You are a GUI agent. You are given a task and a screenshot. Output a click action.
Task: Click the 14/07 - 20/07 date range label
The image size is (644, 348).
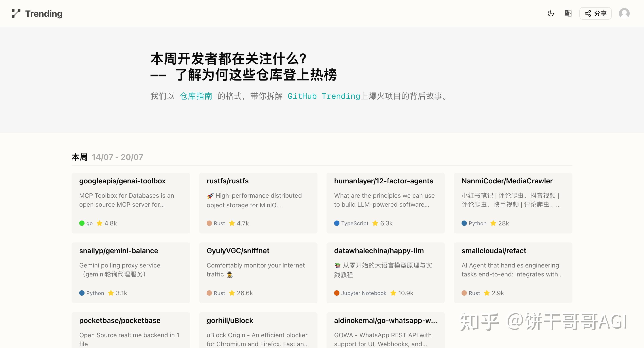117,157
